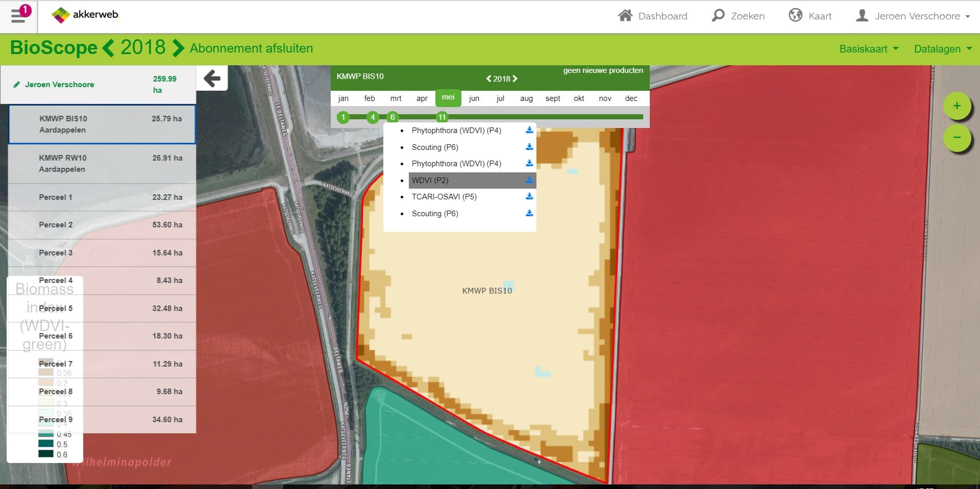Select the TCARI-OSAVI (P5) product
The height and width of the screenshot is (489, 980).
[x=444, y=197]
